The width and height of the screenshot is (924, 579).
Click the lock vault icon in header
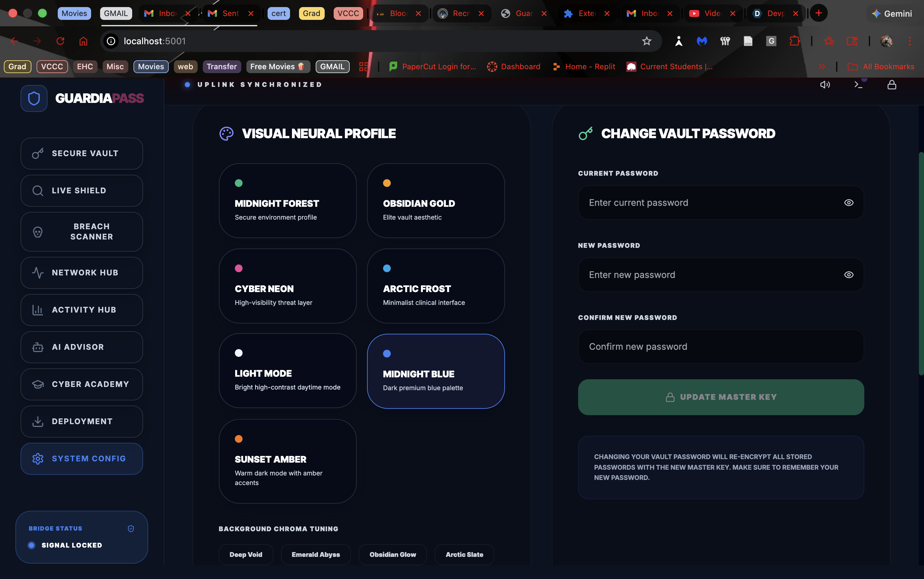(892, 85)
